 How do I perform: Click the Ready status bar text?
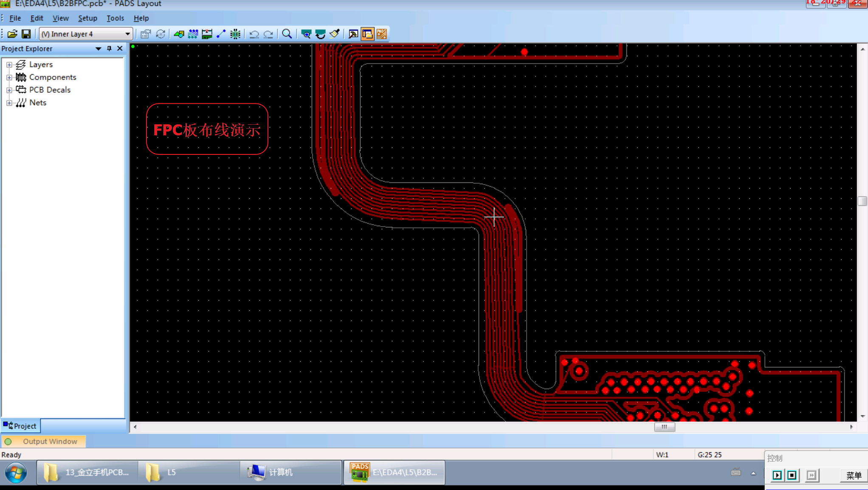click(11, 455)
